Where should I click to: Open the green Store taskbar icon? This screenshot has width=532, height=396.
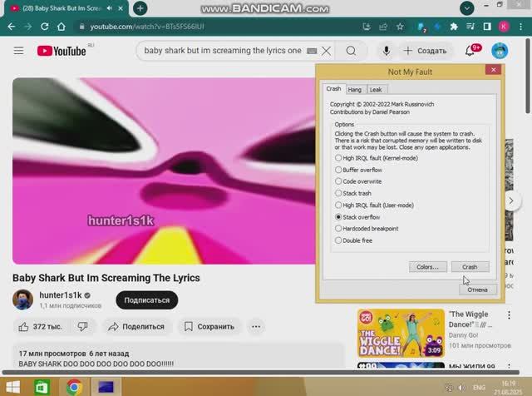pyautogui.click(x=42, y=387)
